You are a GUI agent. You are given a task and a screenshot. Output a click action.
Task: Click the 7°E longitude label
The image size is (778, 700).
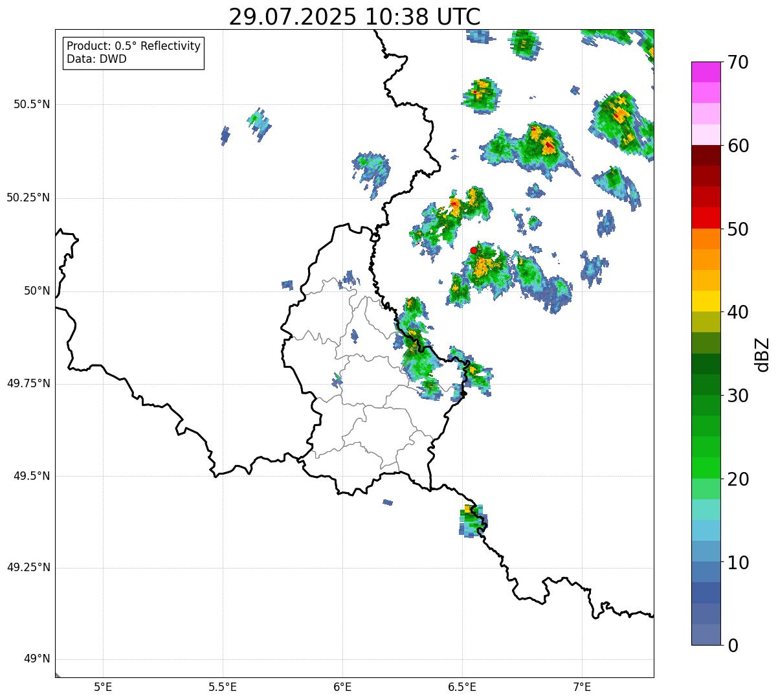(x=582, y=686)
